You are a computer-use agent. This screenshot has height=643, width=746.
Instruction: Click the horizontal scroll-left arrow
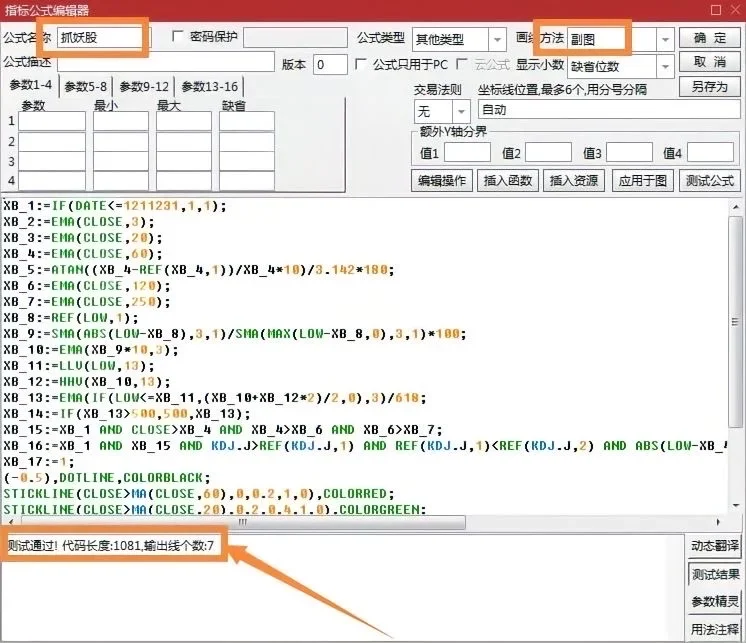(x=10, y=522)
